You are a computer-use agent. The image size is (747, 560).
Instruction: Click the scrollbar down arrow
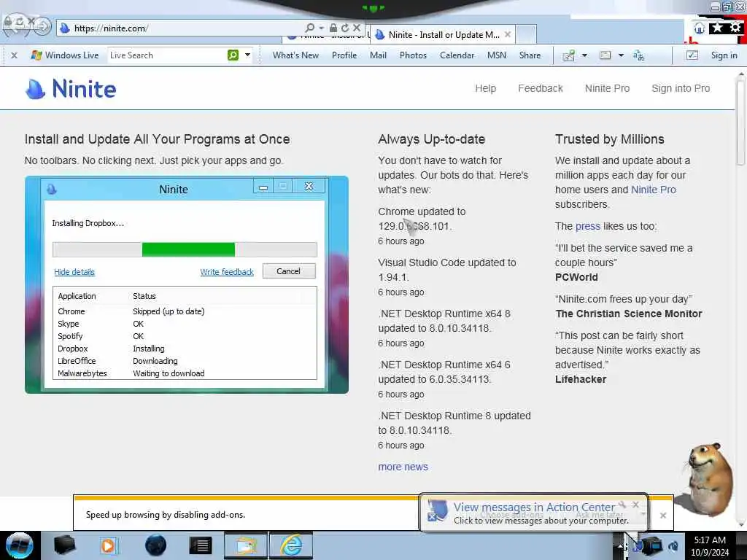tap(741, 525)
